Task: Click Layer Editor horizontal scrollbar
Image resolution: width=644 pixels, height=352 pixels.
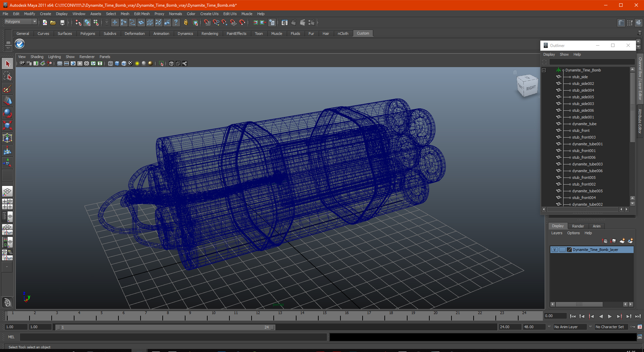Action: point(579,304)
